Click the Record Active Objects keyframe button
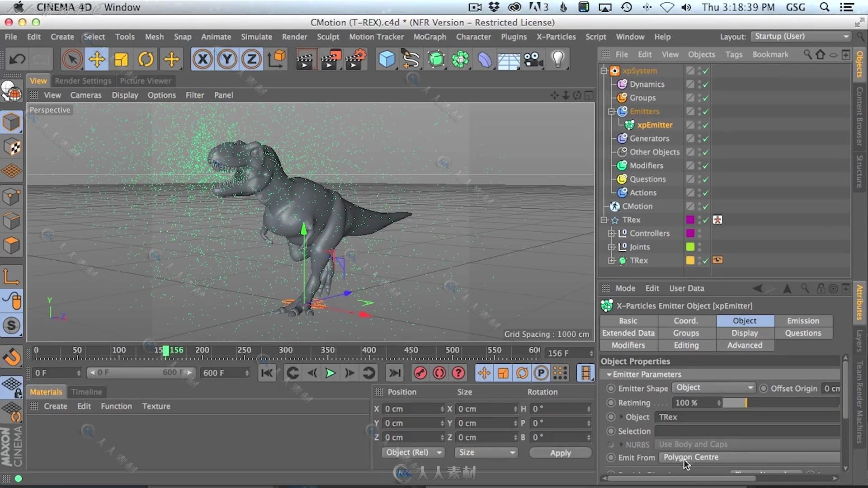The width and height of the screenshot is (868, 488). (420, 373)
